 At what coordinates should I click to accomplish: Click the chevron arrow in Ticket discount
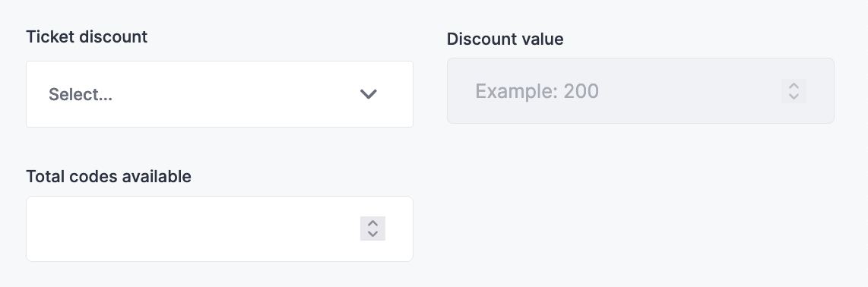[x=368, y=94]
